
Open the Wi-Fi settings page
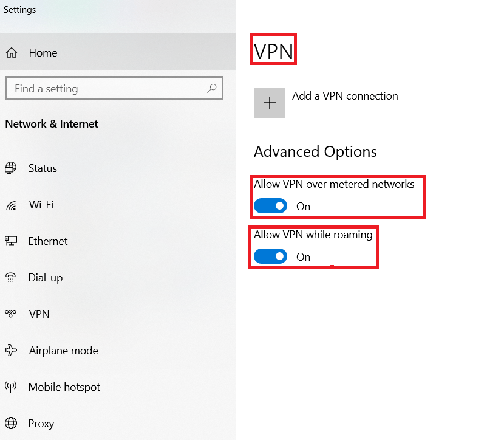tap(41, 205)
